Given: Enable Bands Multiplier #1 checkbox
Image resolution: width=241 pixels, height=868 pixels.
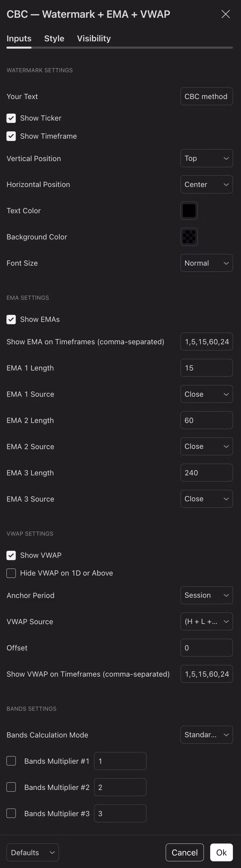Looking at the screenshot, I should click(11, 761).
